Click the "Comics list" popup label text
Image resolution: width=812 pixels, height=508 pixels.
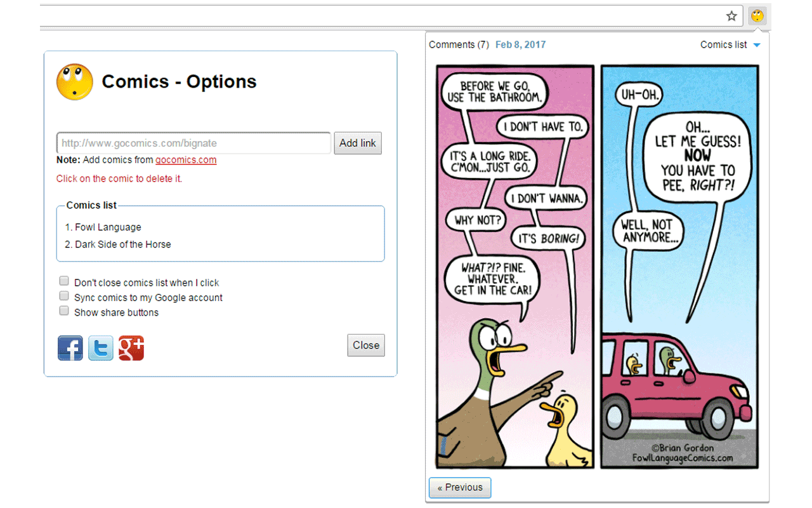coord(723,44)
